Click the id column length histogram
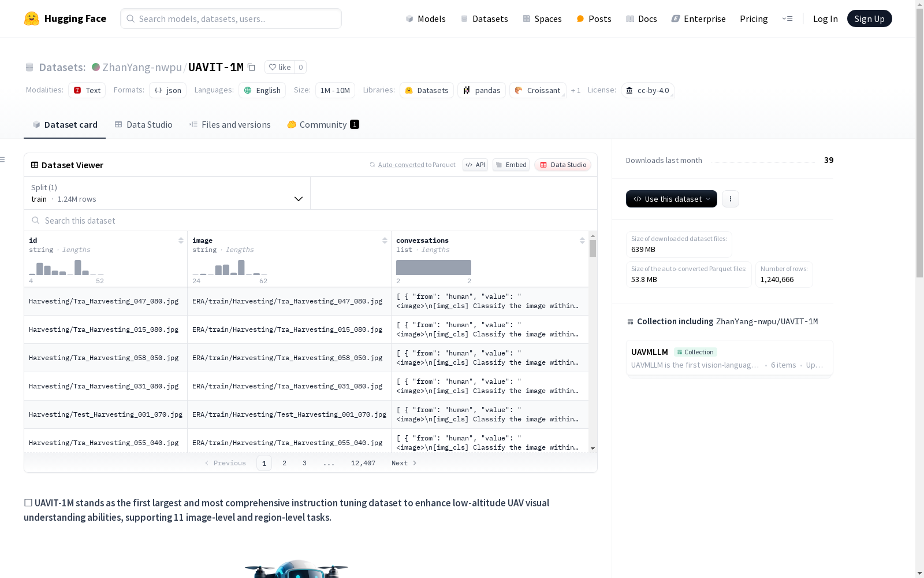The width and height of the screenshot is (924, 578). coord(66,268)
